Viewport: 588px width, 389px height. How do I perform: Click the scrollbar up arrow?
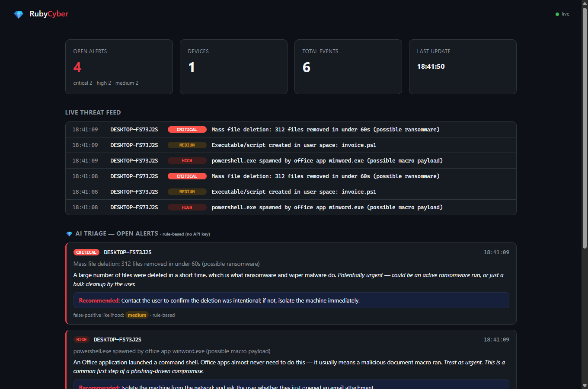(585, 3)
